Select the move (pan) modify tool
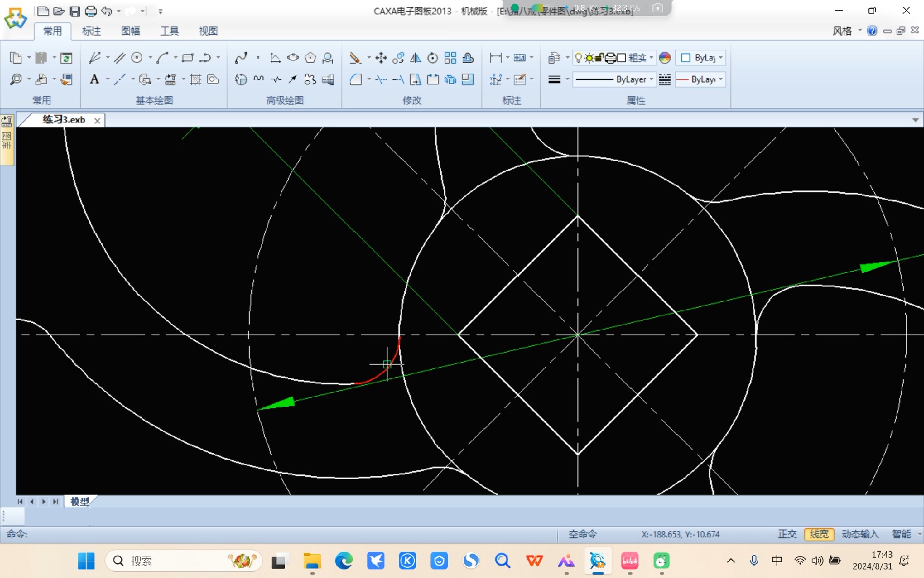The image size is (924, 578). (x=381, y=57)
